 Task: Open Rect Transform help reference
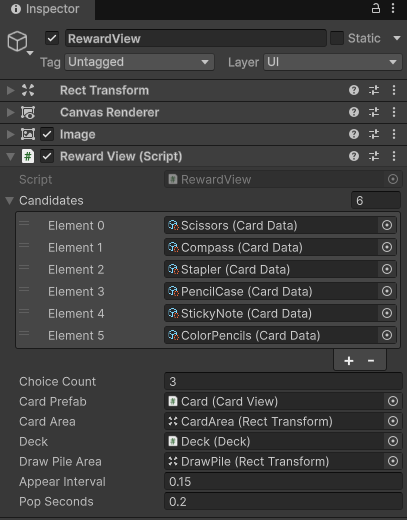pos(354,90)
